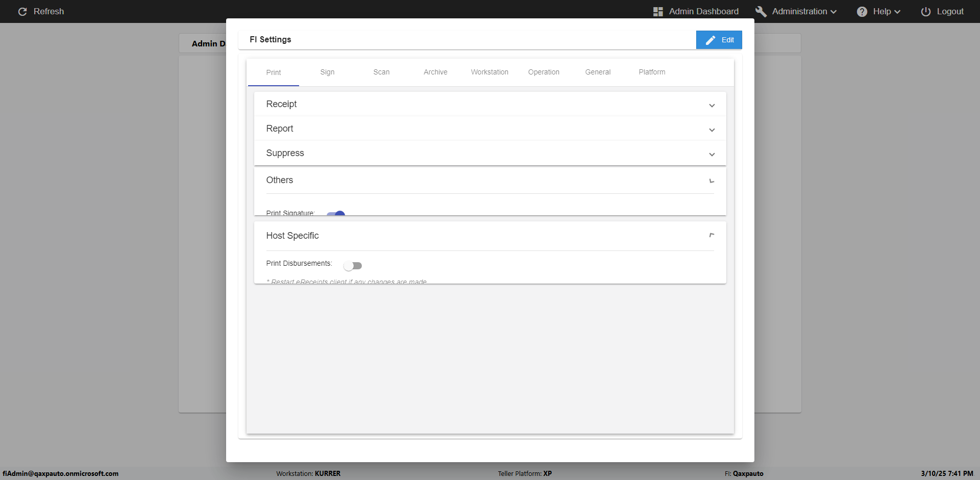
Task: Click the pencil icon on Edit
Action: [x=710, y=40]
